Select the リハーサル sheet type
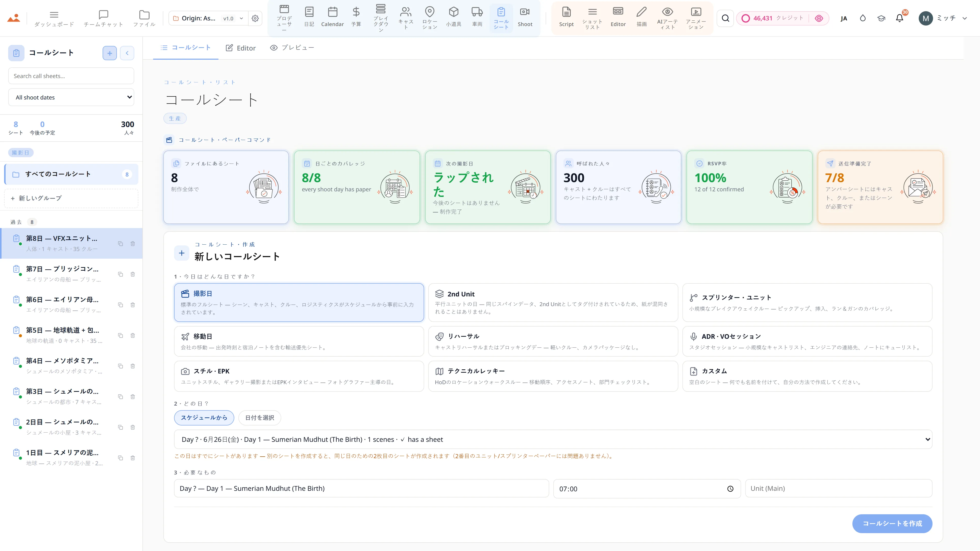The width and height of the screenshot is (980, 551). coord(553,341)
